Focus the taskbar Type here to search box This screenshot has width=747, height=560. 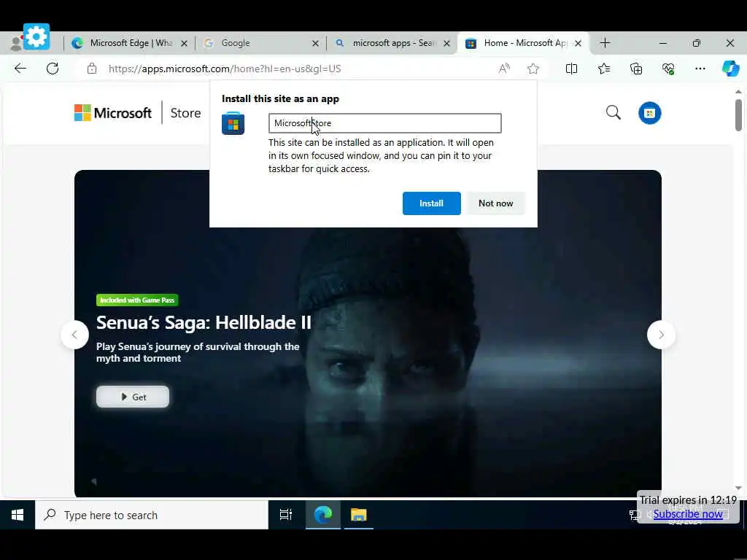(152, 515)
